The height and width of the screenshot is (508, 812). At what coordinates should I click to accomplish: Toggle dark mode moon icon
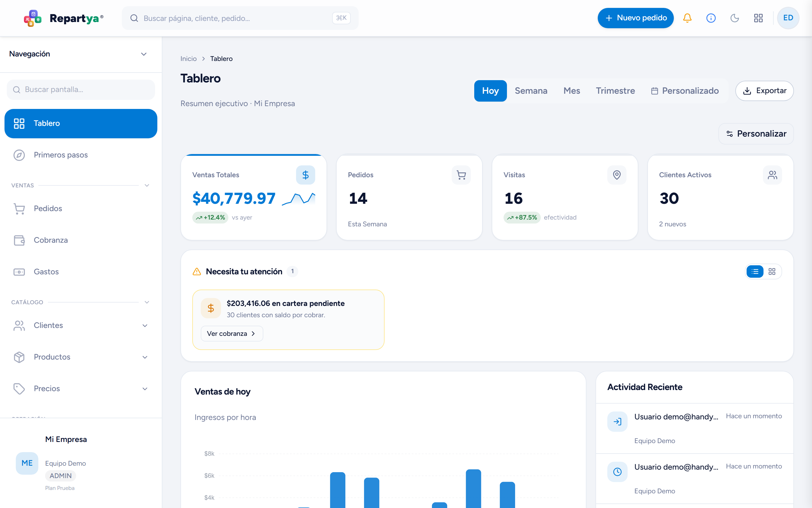click(734, 18)
